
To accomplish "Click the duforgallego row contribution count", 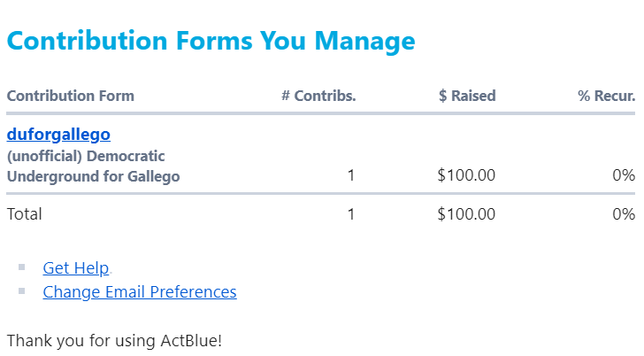I will [x=351, y=175].
